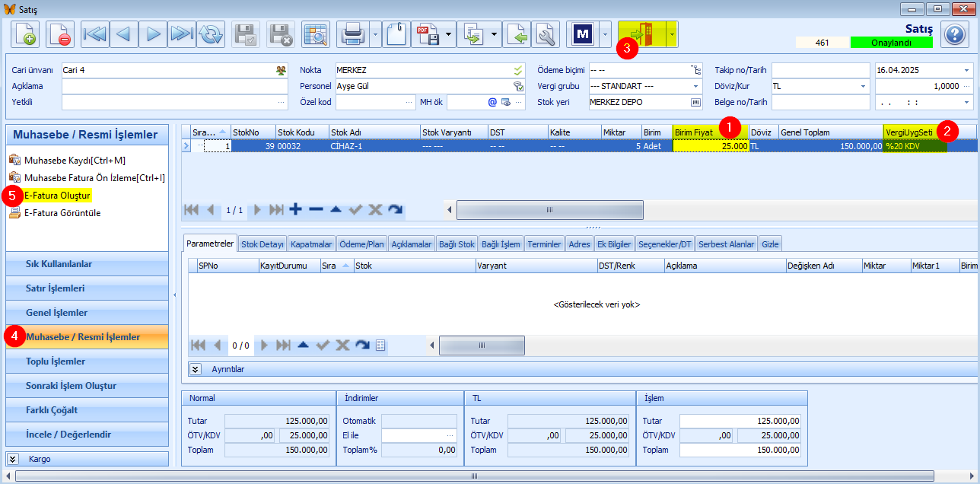Image resolution: width=980 pixels, height=484 pixels.
Task: Open dropdown arrow next to printer icon
Action: [x=375, y=34]
